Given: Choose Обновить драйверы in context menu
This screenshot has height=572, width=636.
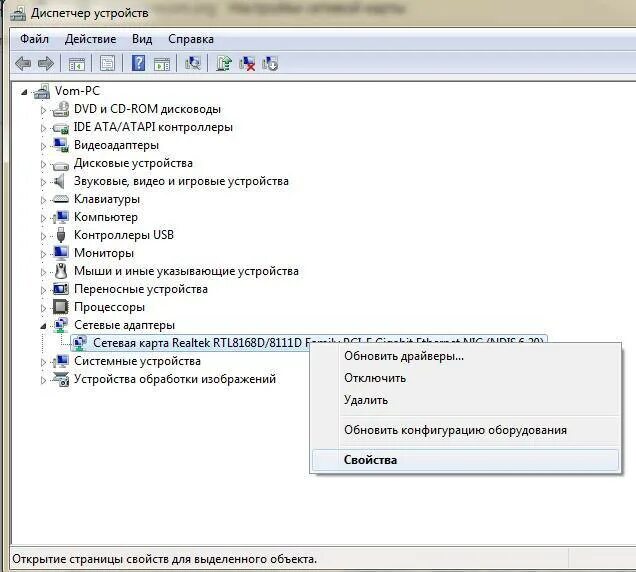Looking at the screenshot, I should point(466,356).
